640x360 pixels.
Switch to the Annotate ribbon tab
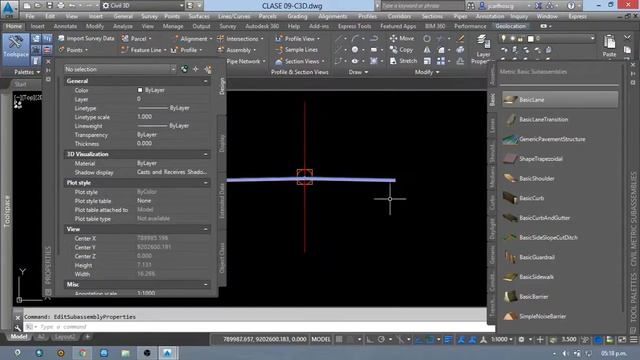[x=65, y=26]
